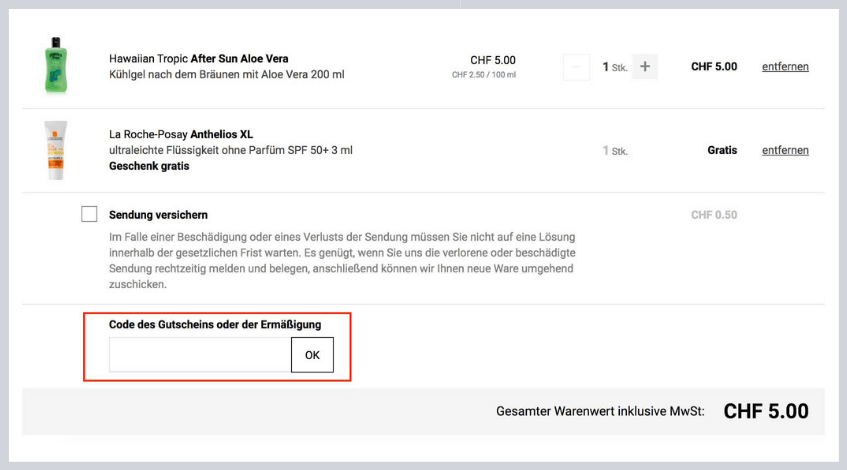Click the Code des Gutscheins oder der Ermäßigung label
Screen dimensions: 847x470
215,324
